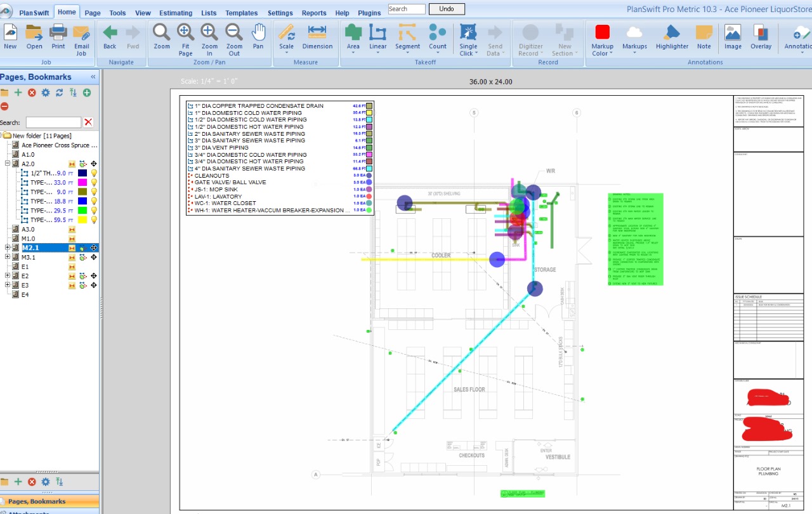
Task: Click the Pages, Bookmarks bottom tab
Action: pos(49,501)
